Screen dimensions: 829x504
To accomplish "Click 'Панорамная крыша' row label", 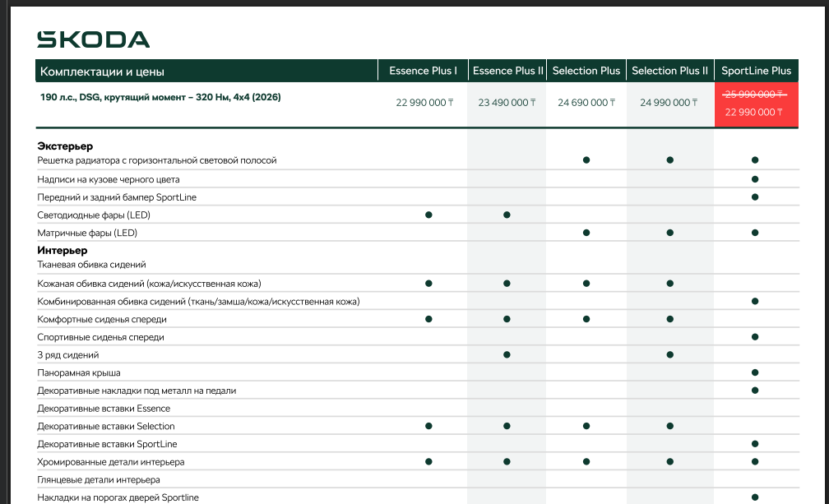I will pyautogui.click(x=79, y=373).
